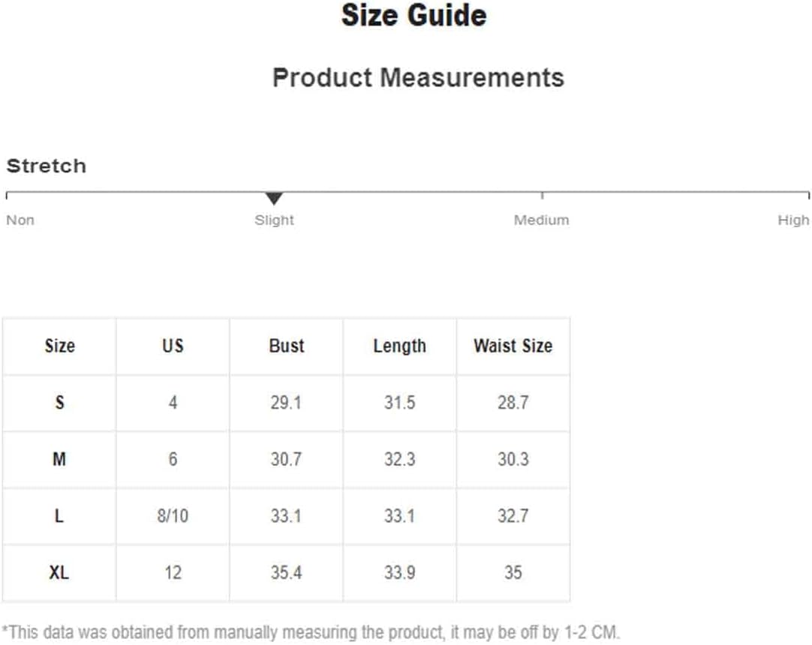Click the "Non" stretch label

pyautogui.click(x=20, y=220)
